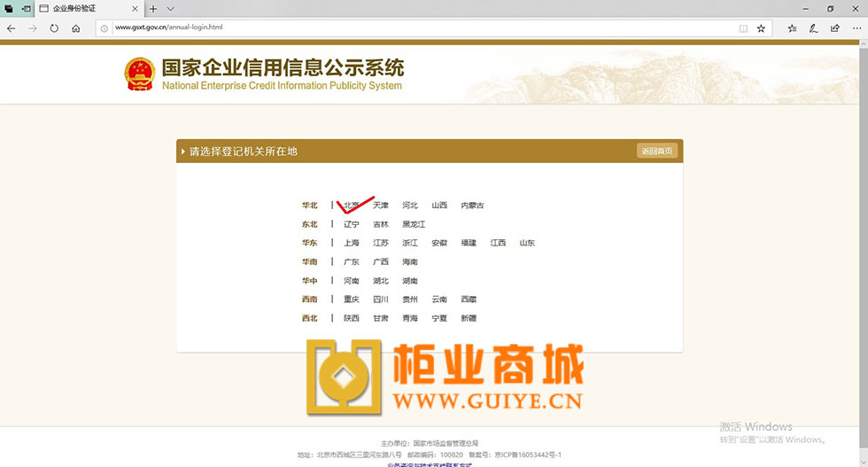
Task: Choose 上海 from the 华东 row
Action: pos(352,243)
